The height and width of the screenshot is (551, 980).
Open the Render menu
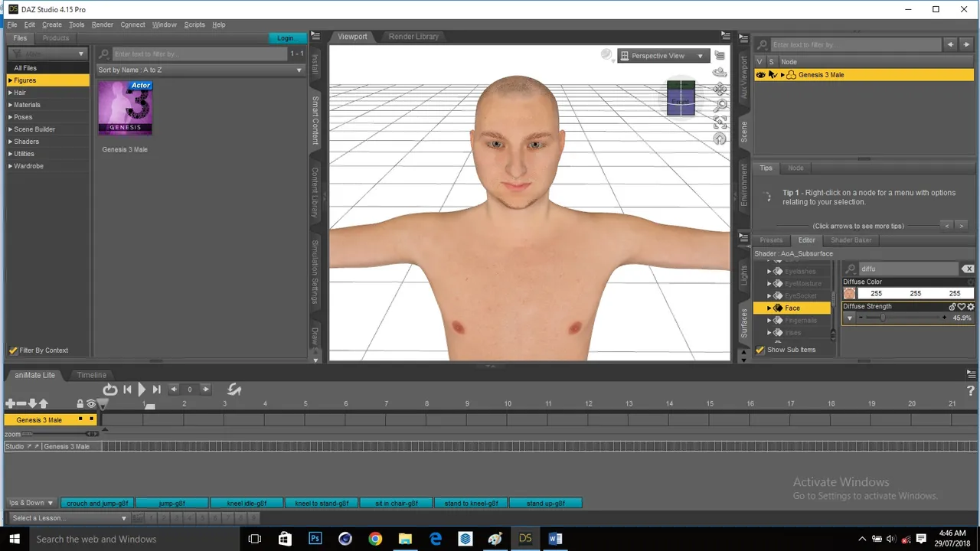[102, 24]
